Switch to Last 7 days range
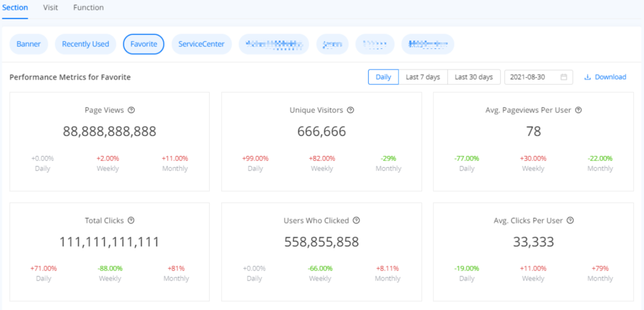This screenshot has height=310, width=644. point(423,77)
